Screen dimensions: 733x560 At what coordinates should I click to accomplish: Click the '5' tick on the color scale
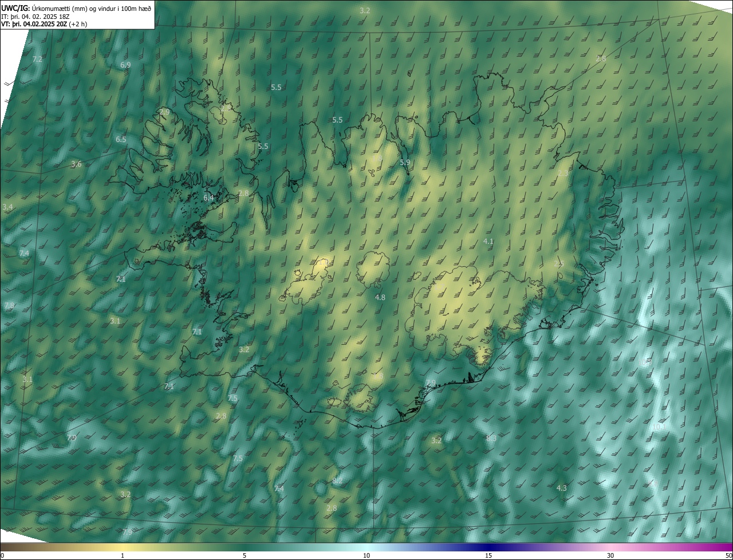(245, 555)
